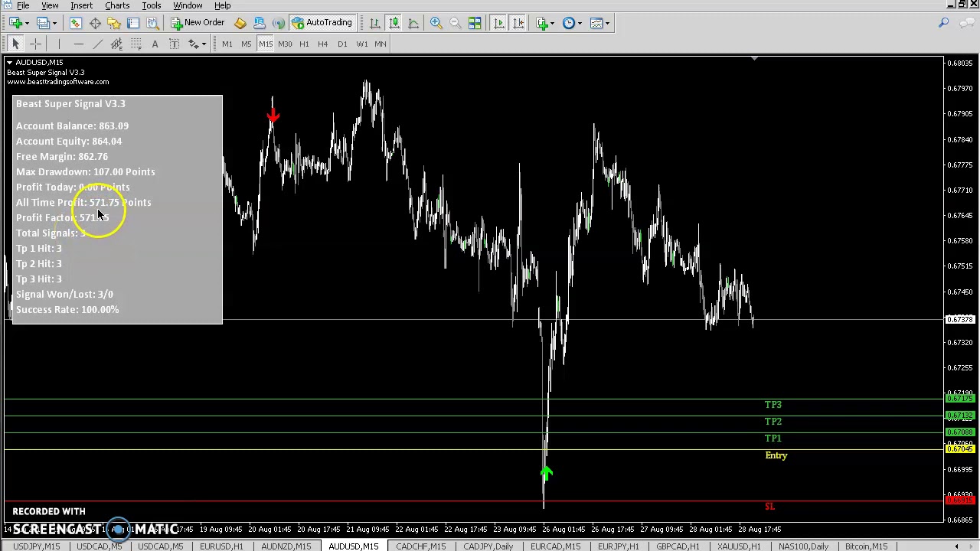
Task: Click the Zoom In magnifier icon
Action: tap(436, 23)
